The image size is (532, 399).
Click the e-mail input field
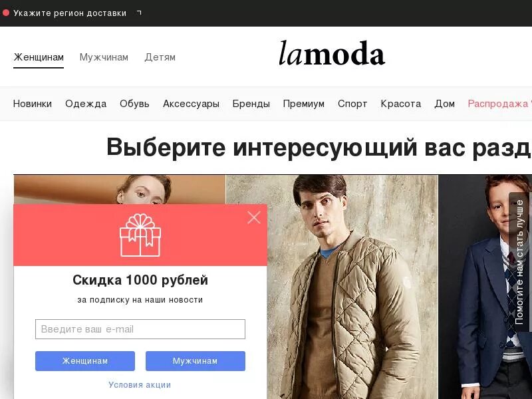coord(140,329)
